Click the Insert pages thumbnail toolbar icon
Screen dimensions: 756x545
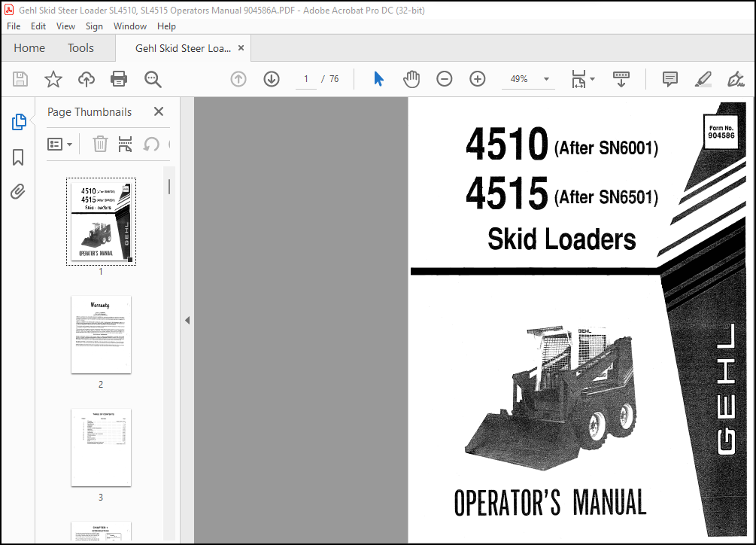pos(126,144)
